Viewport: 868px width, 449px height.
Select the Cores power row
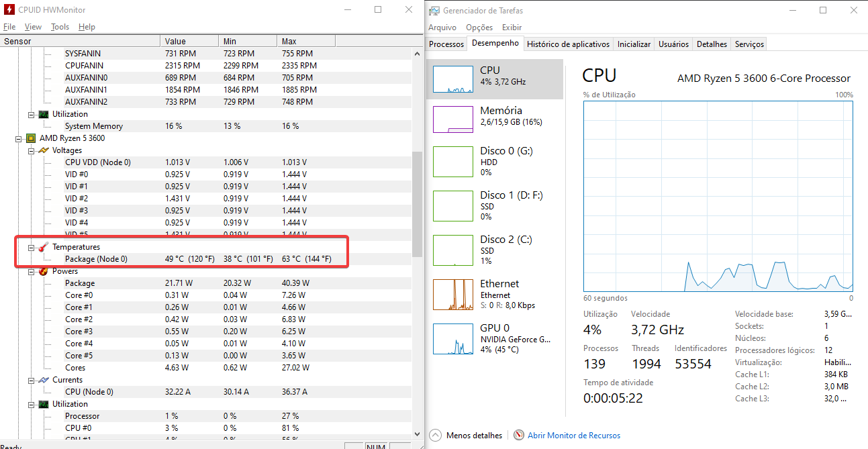click(x=205, y=368)
